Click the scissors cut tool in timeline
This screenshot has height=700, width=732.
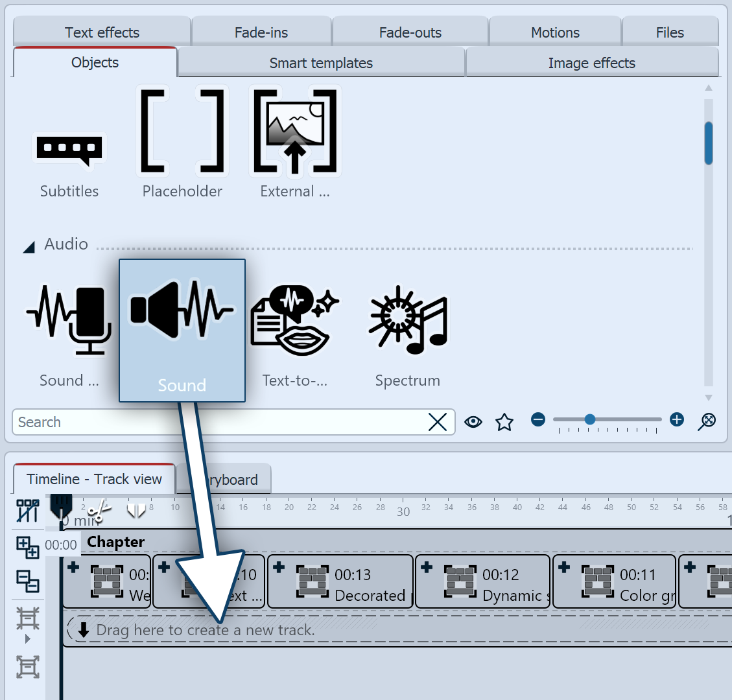point(99,512)
